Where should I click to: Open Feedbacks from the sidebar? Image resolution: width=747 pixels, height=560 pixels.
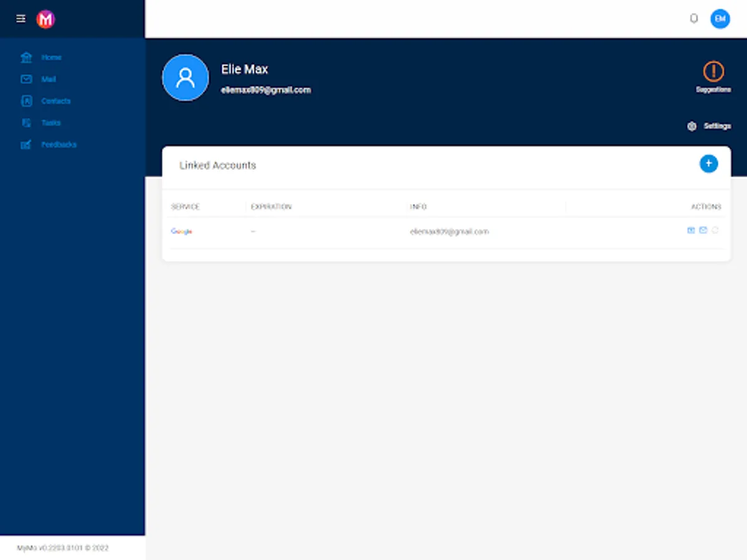coord(59,144)
